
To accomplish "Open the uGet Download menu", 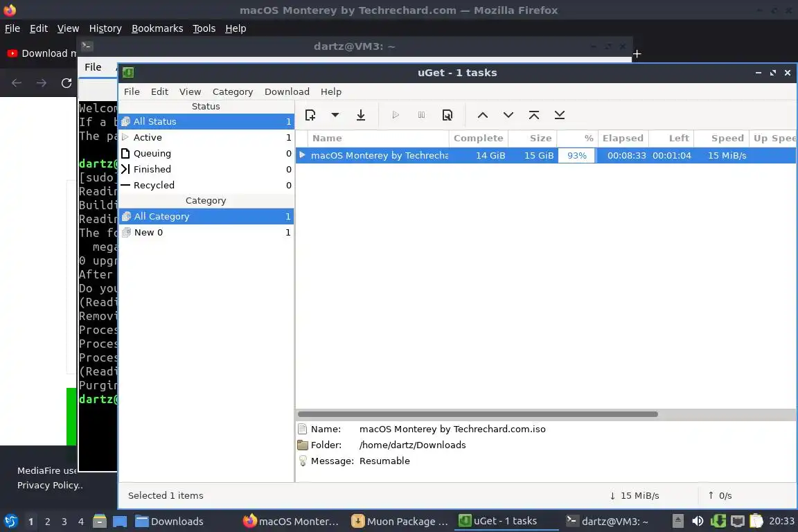I will [287, 91].
